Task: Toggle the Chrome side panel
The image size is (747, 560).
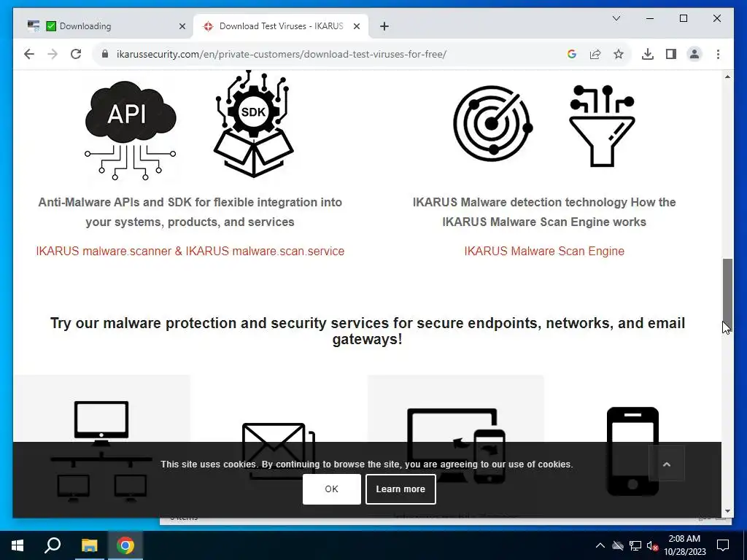Action: [671, 54]
